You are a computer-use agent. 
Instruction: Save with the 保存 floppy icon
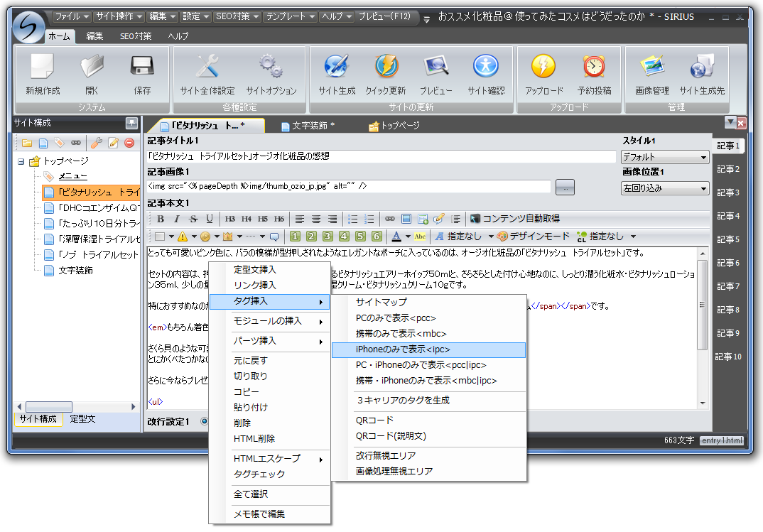[x=142, y=66]
